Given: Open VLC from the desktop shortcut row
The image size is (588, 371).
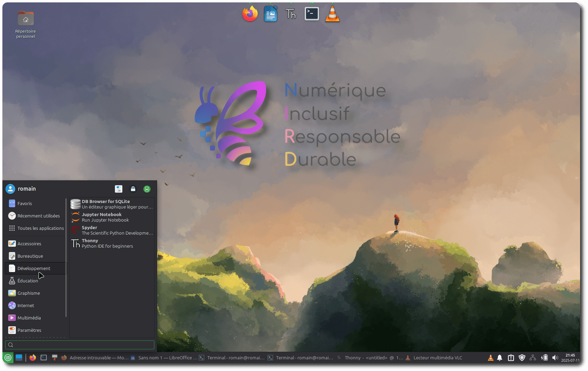Looking at the screenshot, I should [332, 13].
